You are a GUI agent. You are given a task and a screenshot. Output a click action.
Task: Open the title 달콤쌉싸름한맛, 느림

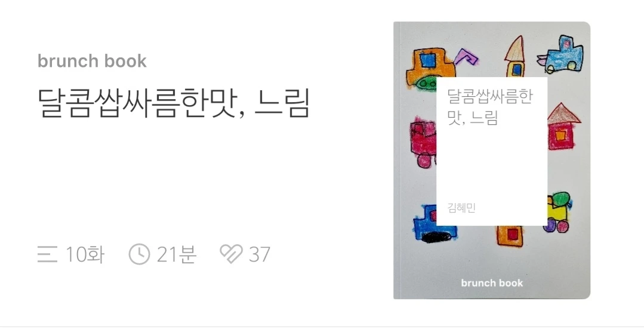(x=173, y=103)
